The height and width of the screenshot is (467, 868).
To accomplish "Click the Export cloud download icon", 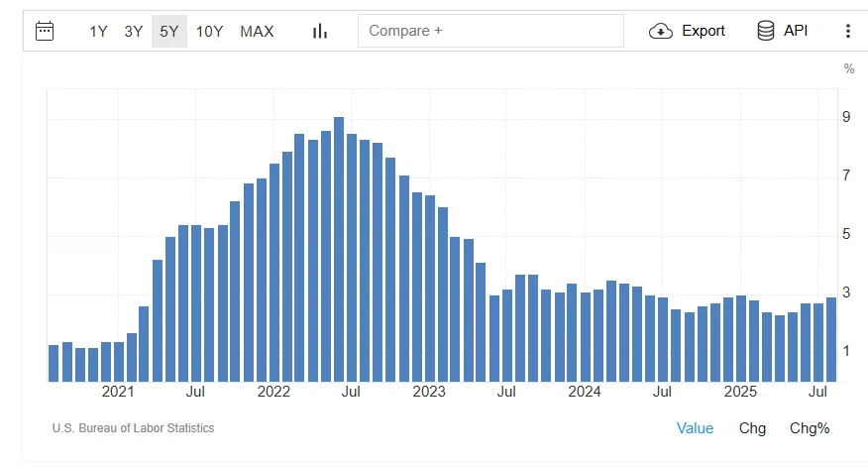I will pyautogui.click(x=660, y=31).
